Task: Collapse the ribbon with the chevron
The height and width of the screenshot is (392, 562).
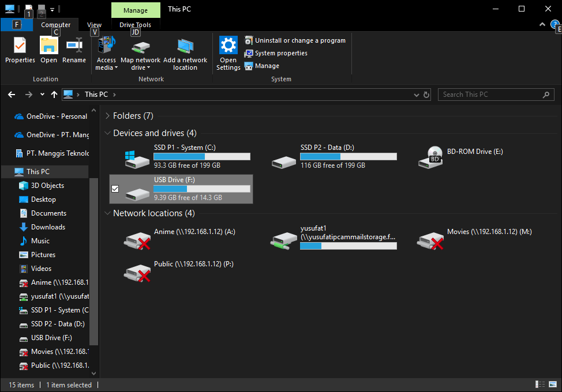Action: point(542,24)
